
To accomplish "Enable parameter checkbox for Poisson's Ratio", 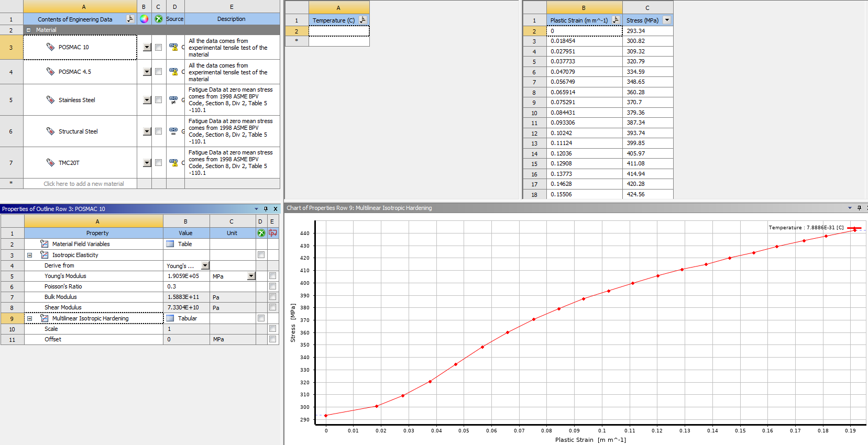I will point(272,286).
